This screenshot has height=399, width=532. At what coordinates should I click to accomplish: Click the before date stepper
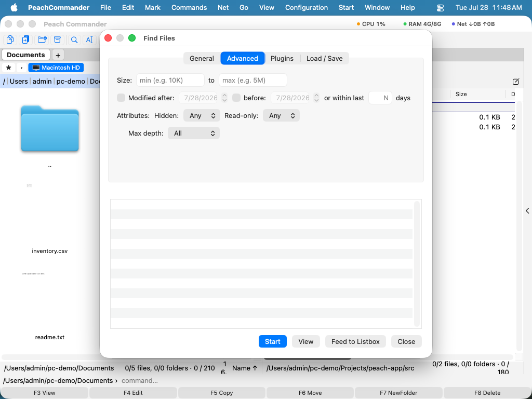pos(316,98)
